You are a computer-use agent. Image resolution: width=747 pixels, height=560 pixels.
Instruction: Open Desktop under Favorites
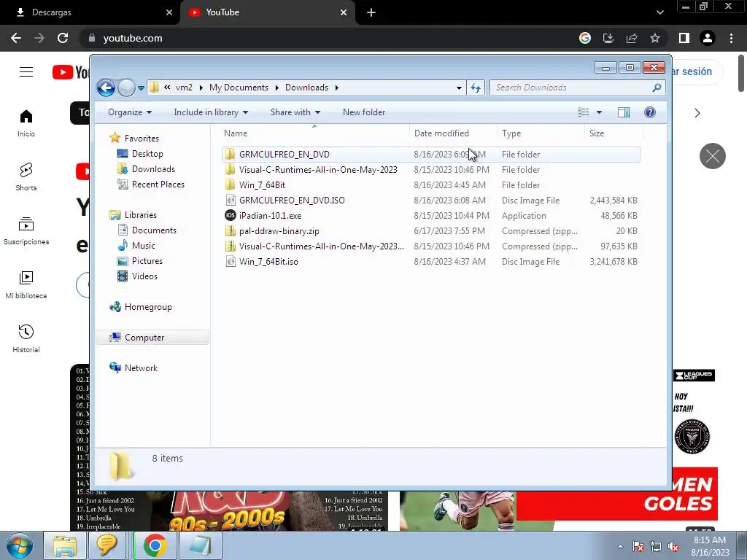[147, 154]
